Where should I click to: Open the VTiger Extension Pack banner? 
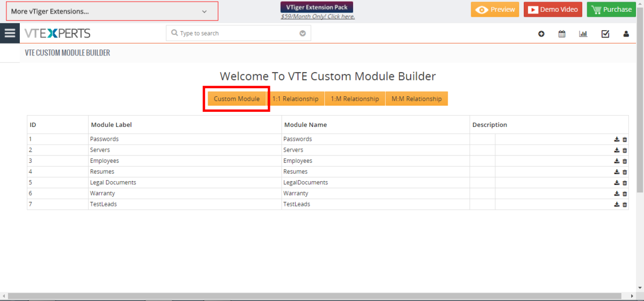click(317, 8)
